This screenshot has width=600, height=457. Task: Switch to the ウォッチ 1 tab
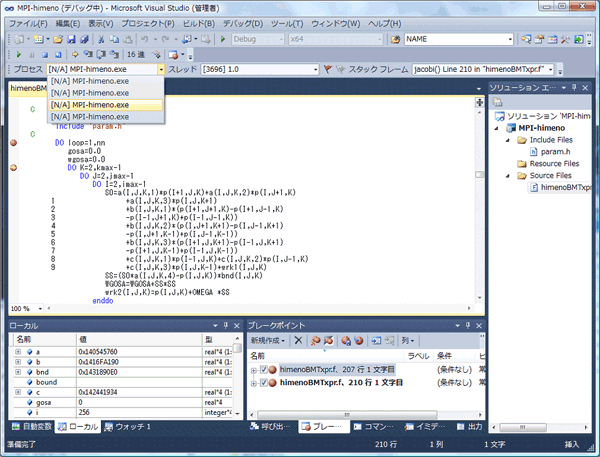[x=128, y=427]
